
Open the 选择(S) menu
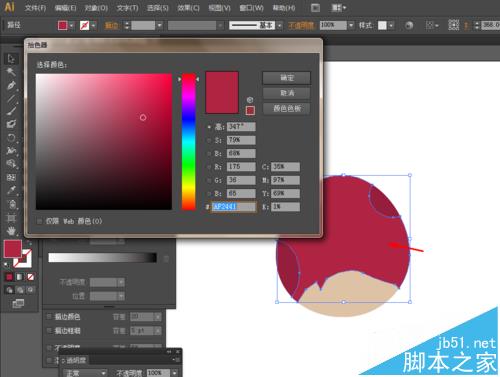click(158, 8)
